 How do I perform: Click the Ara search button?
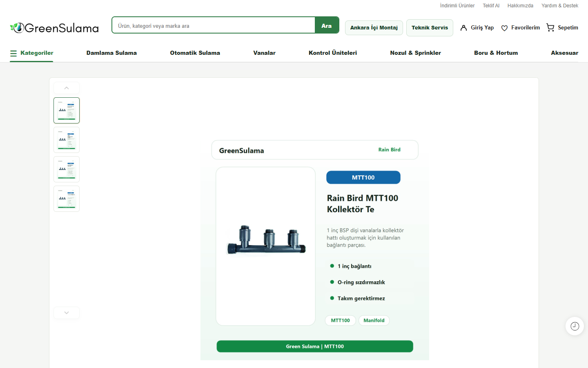[x=327, y=25]
